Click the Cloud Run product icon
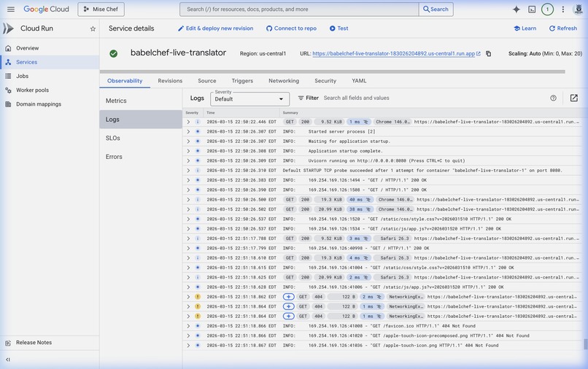 coord(8,28)
